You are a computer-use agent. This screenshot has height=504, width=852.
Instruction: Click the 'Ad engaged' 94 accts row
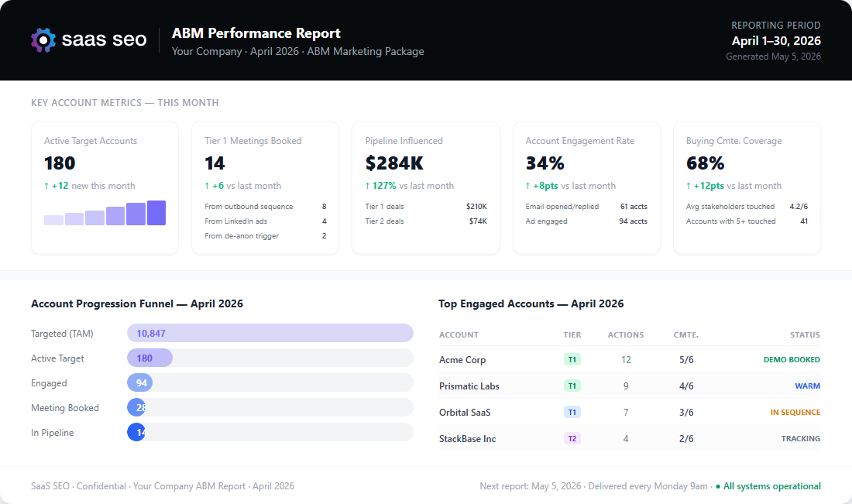coord(586,221)
